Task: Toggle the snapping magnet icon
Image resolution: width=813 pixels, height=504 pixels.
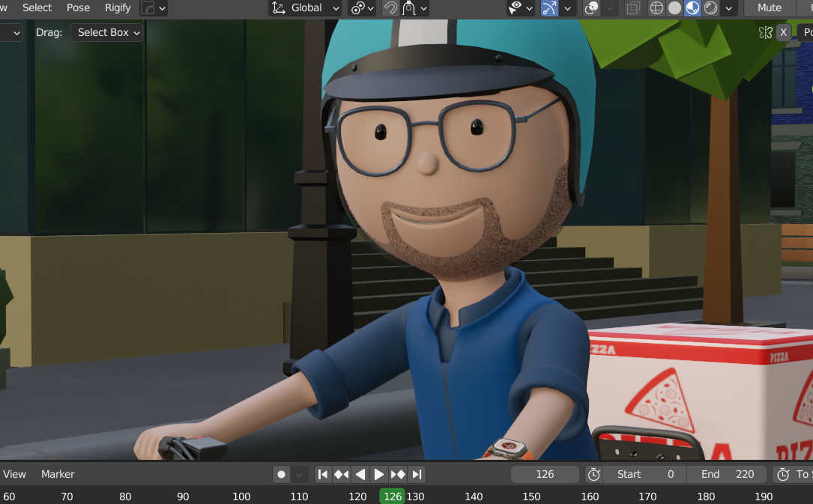Action: pyautogui.click(x=390, y=8)
